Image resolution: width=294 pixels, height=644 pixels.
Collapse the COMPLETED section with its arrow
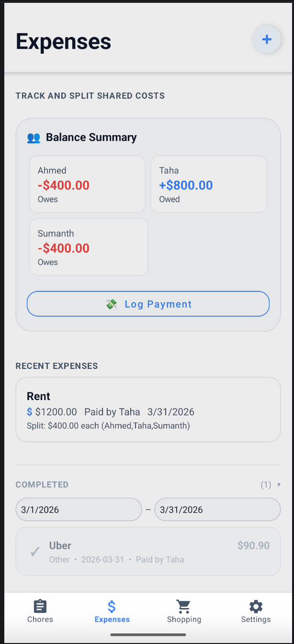[x=280, y=485]
